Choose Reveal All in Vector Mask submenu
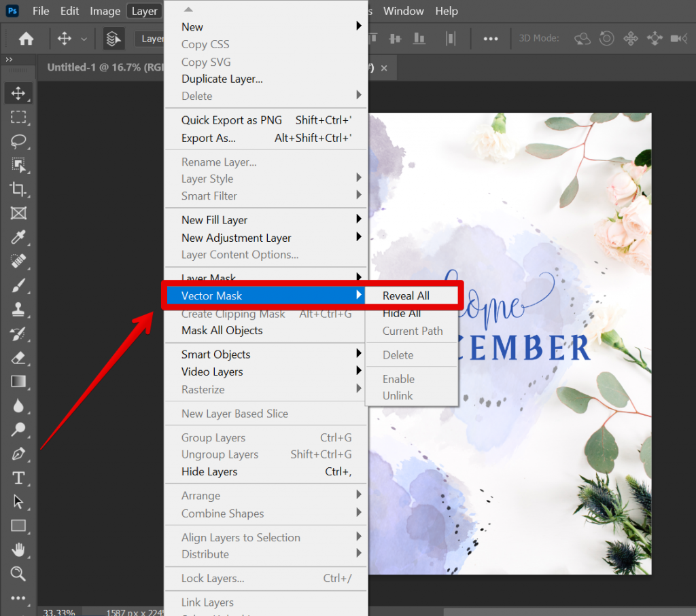 pyautogui.click(x=406, y=295)
